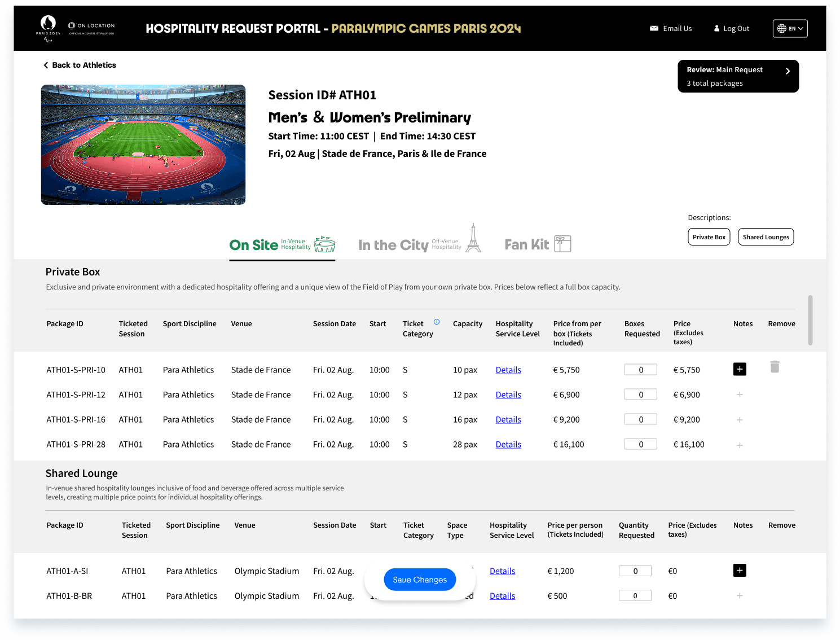Click the gift box Fan Kit icon
The width and height of the screenshot is (840, 640).
[562, 244]
